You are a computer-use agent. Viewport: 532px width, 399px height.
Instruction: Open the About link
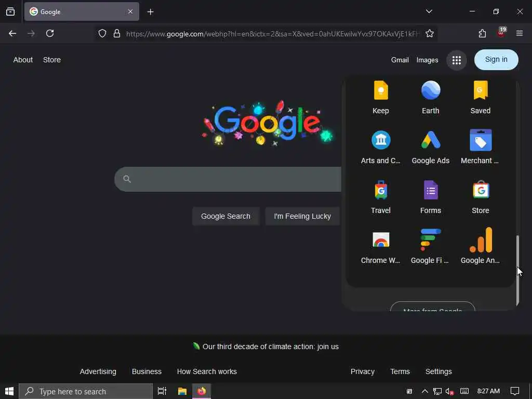click(23, 60)
